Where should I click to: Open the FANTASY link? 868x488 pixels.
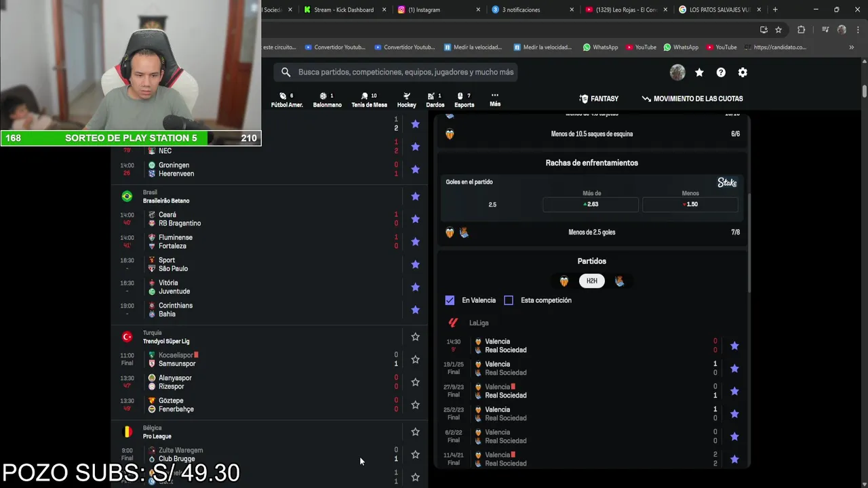[599, 99]
